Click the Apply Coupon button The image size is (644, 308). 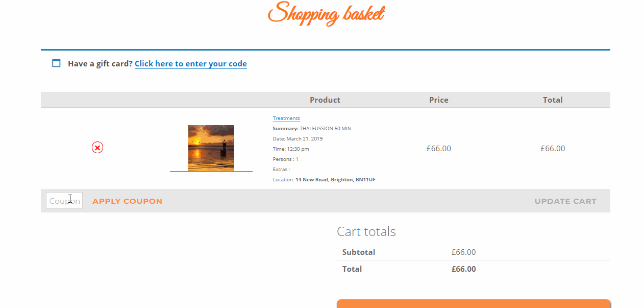coord(128,201)
